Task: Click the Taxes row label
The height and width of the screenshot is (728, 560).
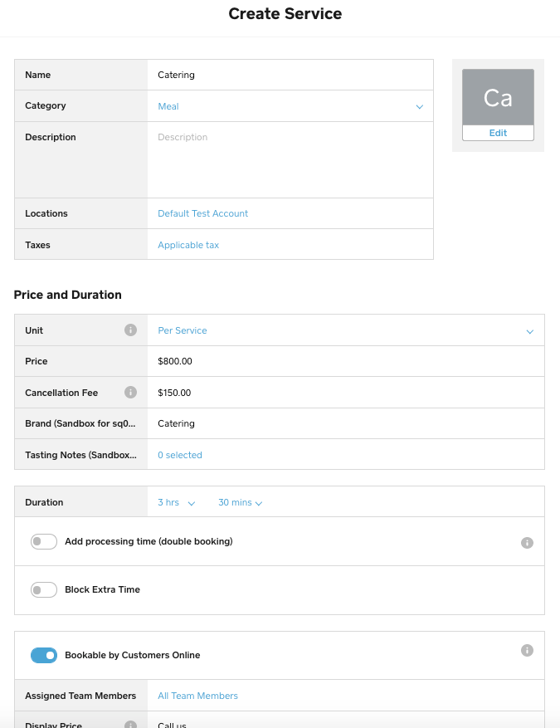Action: pyautogui.click(x=37, y=245)
